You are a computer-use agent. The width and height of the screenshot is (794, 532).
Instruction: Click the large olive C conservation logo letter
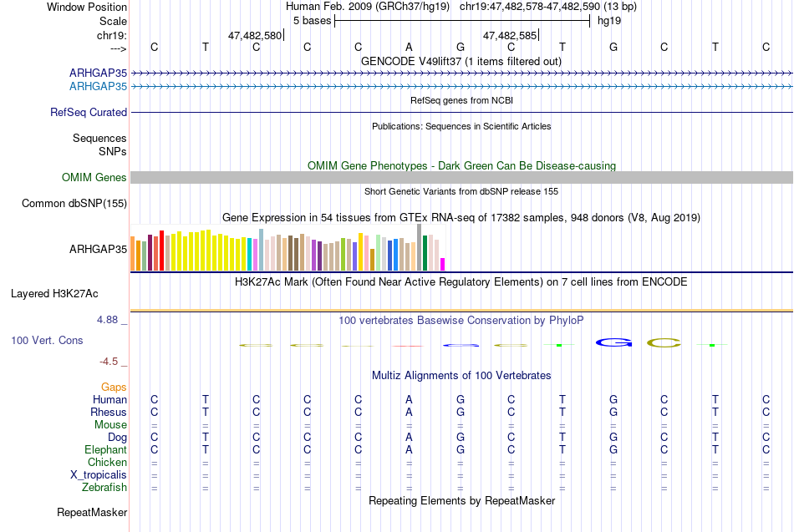point(664,342)
